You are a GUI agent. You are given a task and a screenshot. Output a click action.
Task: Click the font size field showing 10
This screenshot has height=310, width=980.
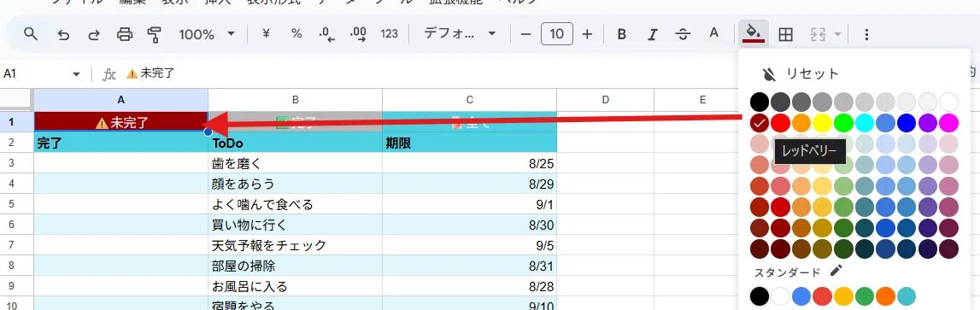click(557, 34)
